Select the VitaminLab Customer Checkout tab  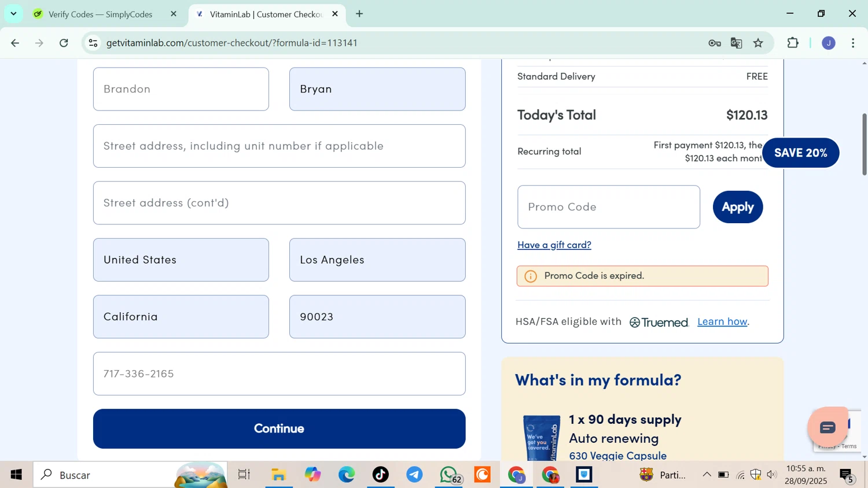(x=266, y=14)
